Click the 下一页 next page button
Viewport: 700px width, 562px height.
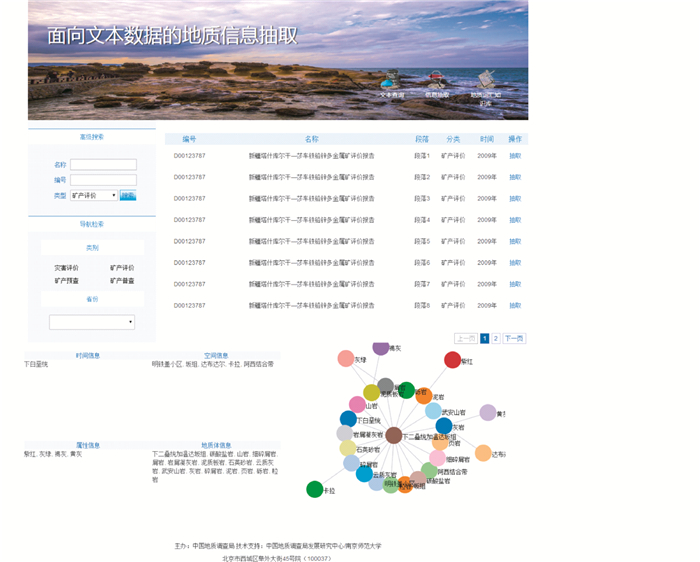pos(514,339)
